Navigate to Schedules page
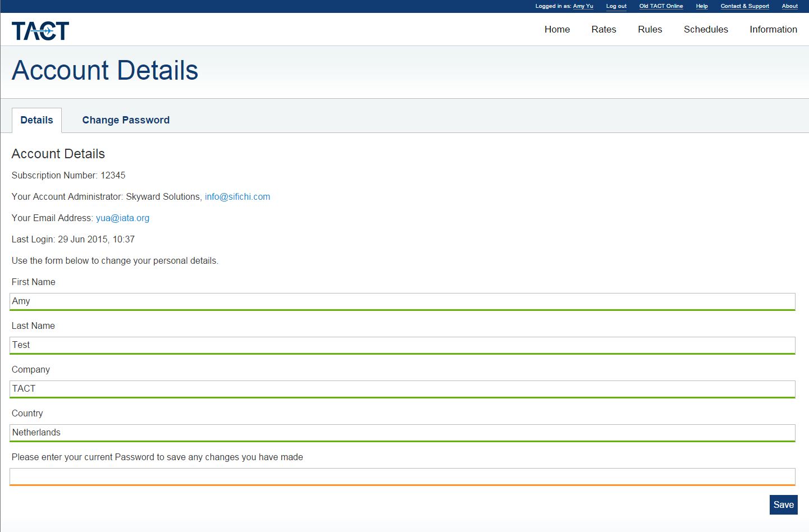 [706, 30]
